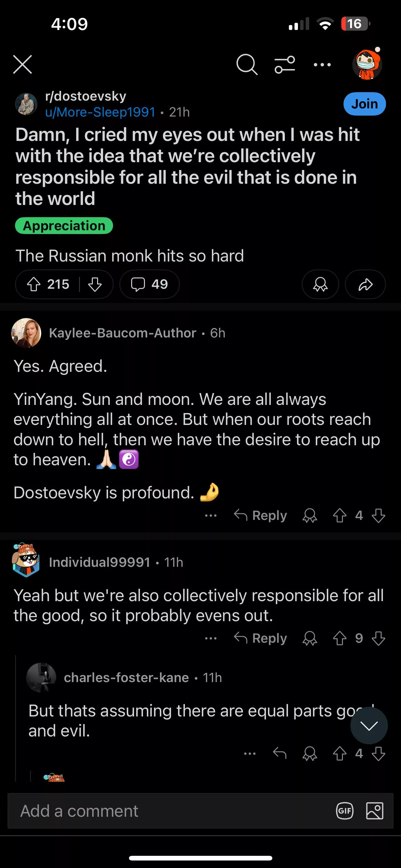
Task: Open more options on Kaylee-Baucom-Author's comment
Action: pyautogui.click(x=211, y=516)
